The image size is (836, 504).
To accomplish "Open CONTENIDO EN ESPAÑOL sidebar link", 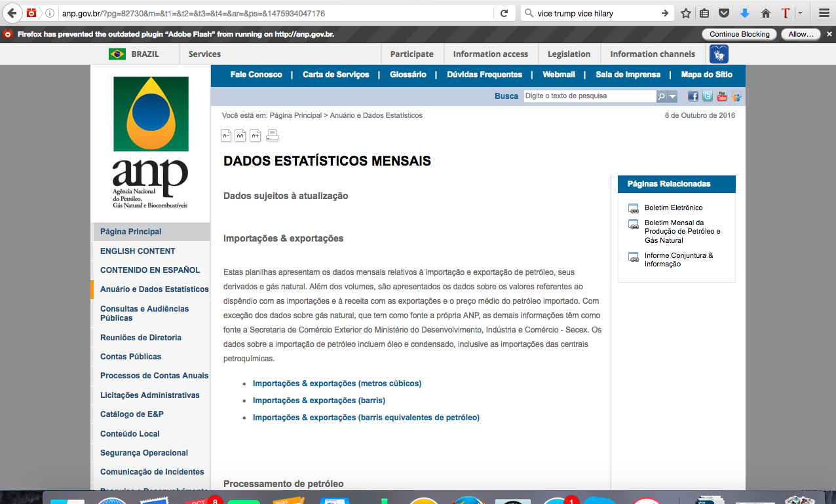I will tap(150, 270).
